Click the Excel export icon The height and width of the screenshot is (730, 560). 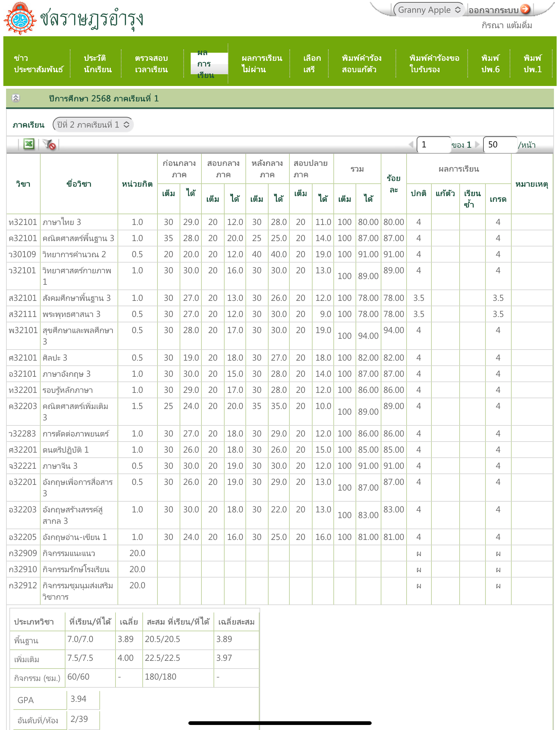[x=29, y=144]
